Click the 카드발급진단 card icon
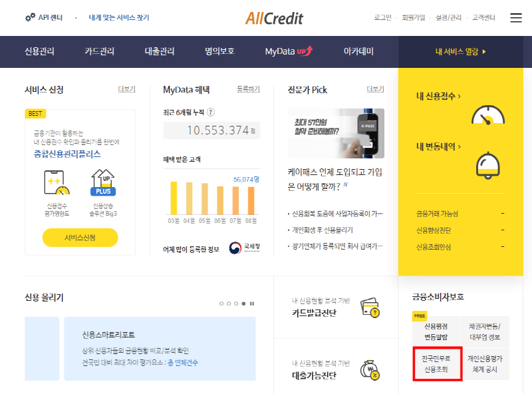The width and height of the screenshot is (532, 394). (370, 307)
